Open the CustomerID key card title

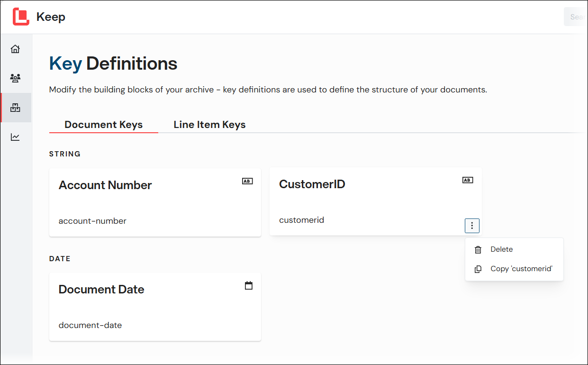coord(312,184)
